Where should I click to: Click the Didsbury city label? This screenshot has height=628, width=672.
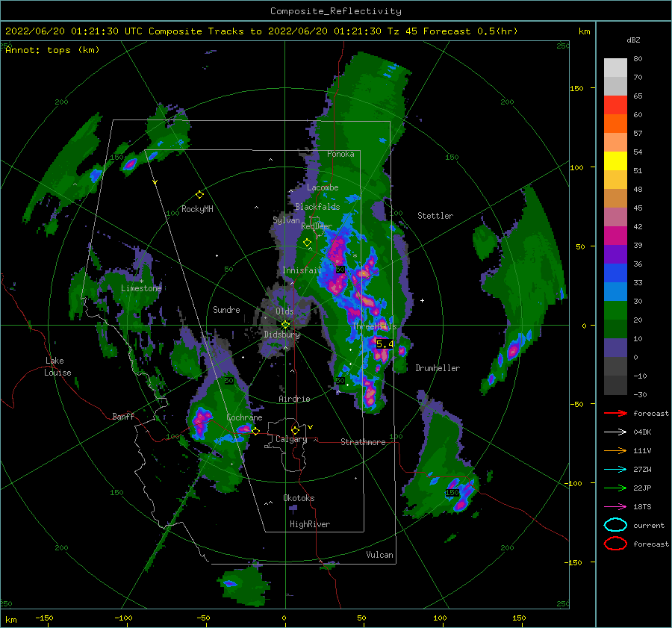pos(281,335)
